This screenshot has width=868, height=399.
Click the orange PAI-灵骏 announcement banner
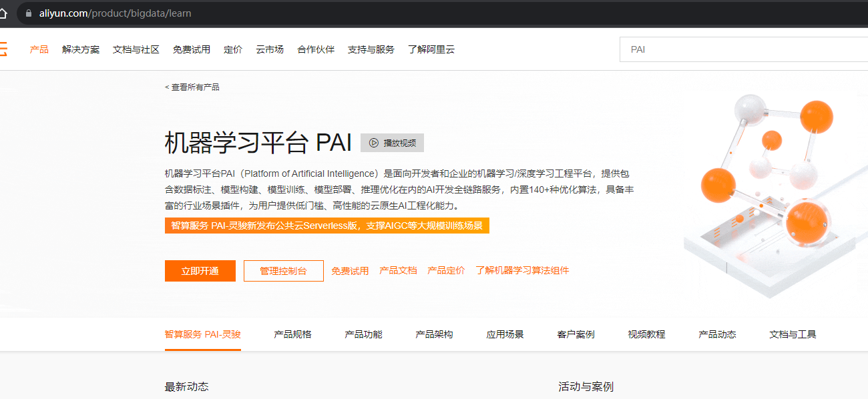327,226
